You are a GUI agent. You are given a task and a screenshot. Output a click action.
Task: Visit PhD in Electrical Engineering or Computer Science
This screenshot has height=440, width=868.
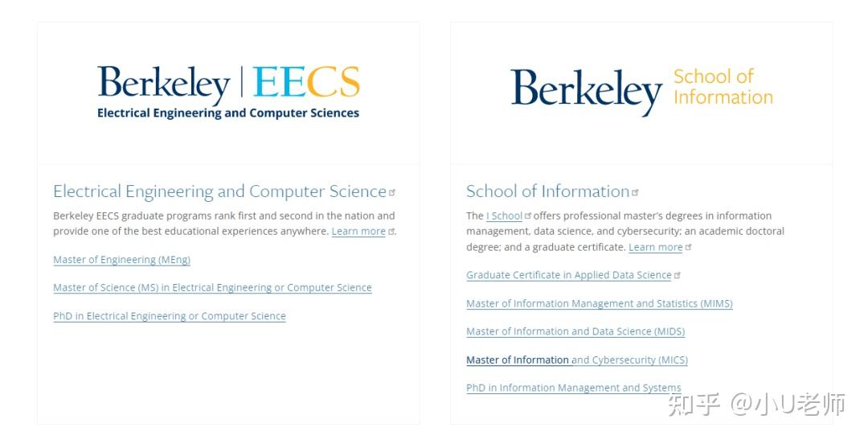169,316
